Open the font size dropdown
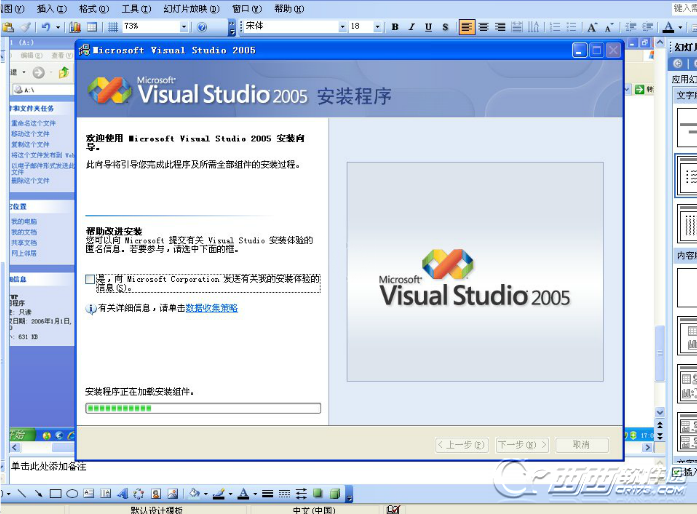 coord(380,27)
